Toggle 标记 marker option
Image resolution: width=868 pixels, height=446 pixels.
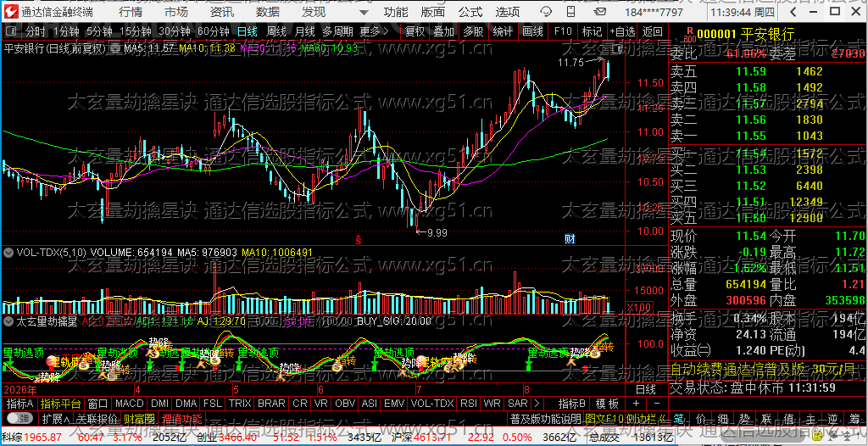tap(592, 31)
